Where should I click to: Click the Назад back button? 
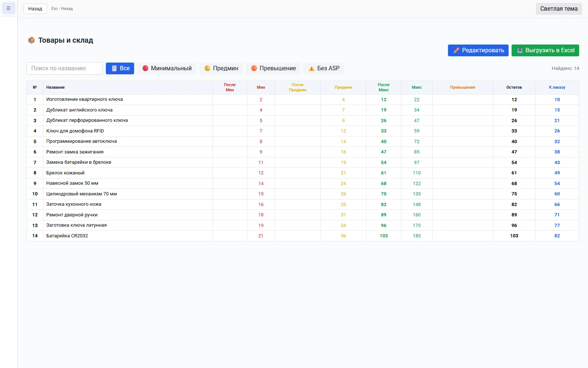[x=35, y=8]
